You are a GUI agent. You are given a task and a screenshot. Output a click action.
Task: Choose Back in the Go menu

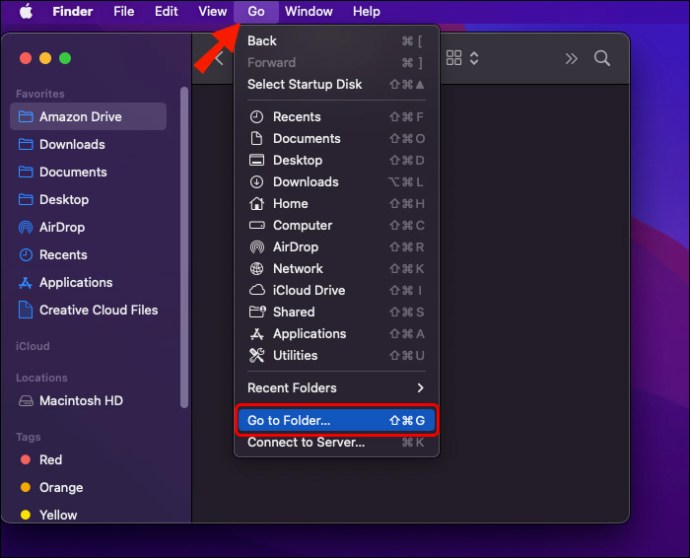(x=337, y=41)
